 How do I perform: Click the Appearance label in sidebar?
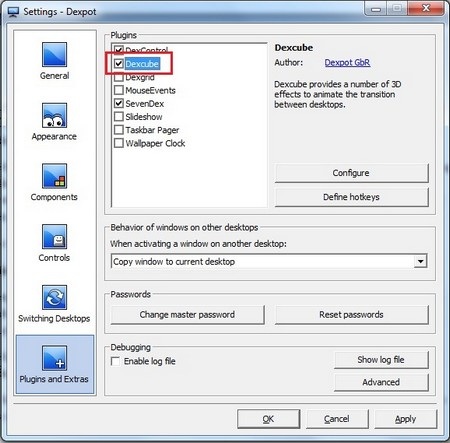pyautogui.click(x=54, y=136)
